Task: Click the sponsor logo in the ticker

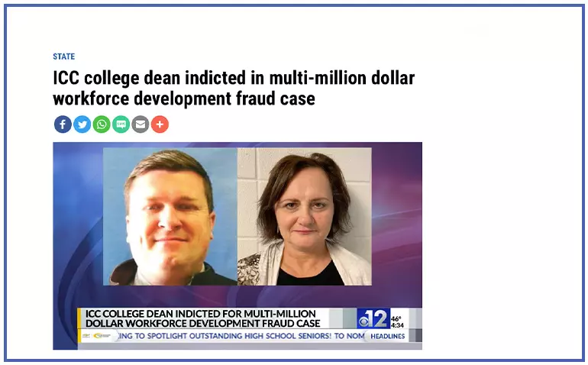Action: [x=97, y=336]
